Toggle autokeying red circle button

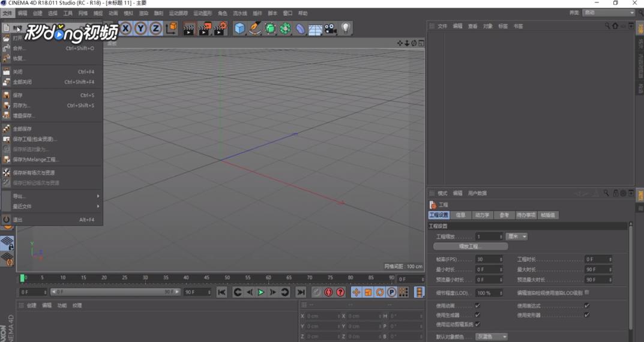pyautogui.click(x=328, y=292)
